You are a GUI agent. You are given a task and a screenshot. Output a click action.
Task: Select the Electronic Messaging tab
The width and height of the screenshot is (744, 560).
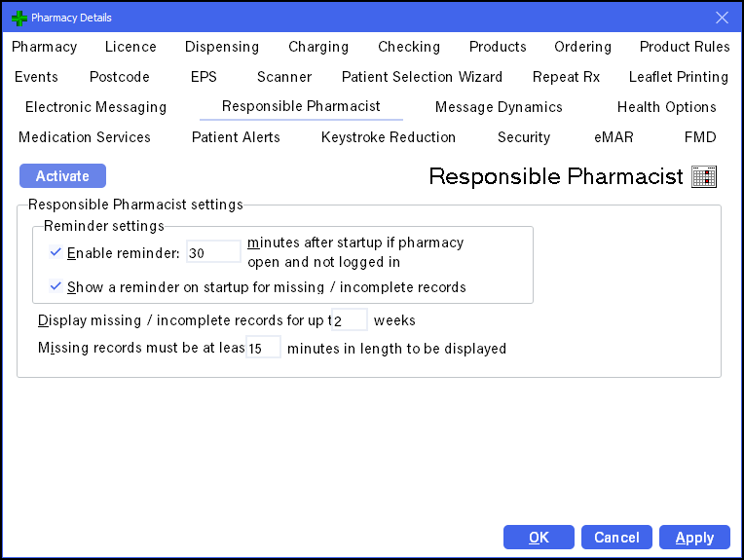pos(95,107)
